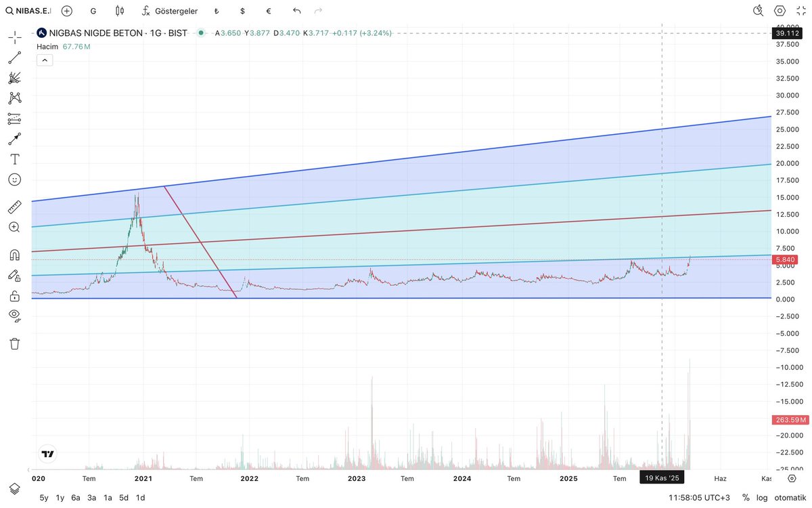The image size is (812, 508).
Task: Select the 1d time range
Action: pos(140,497)
